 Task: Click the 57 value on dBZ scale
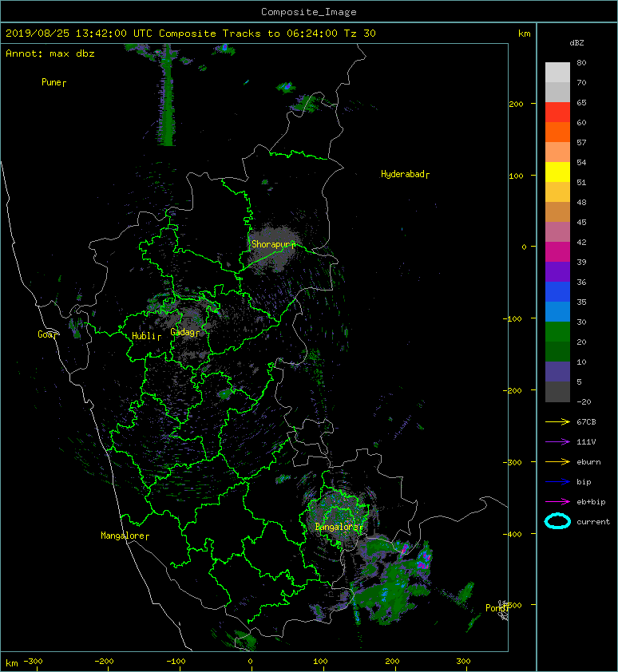pos(581,142)
